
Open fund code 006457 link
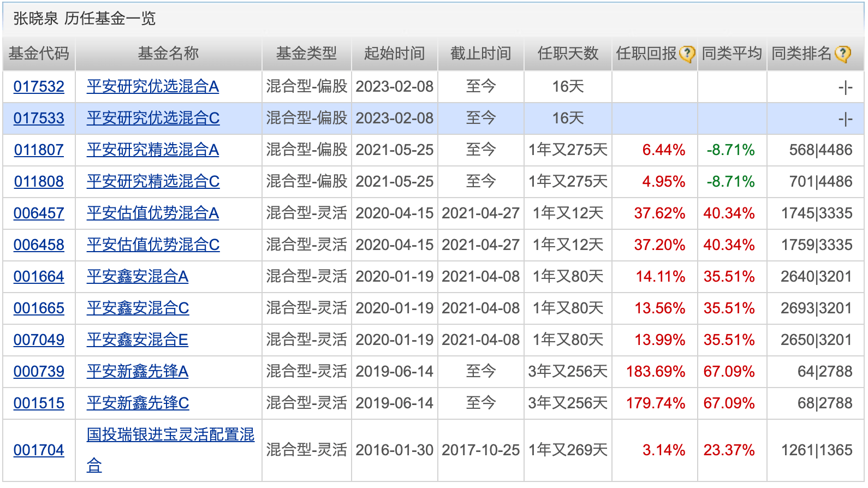(x=39, y=213)
